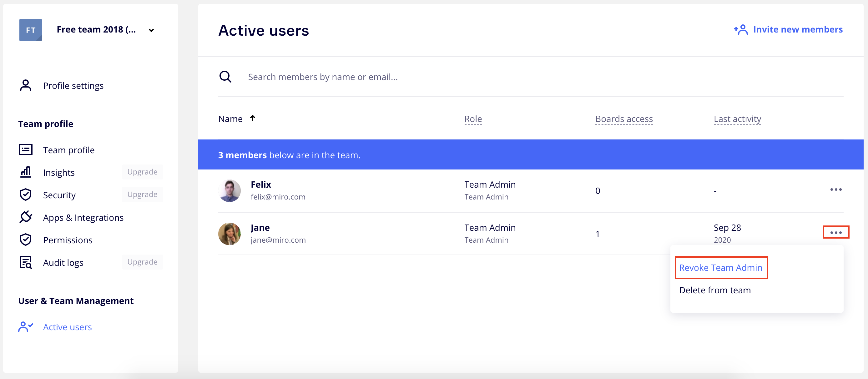Choose Delete from team option
Screen dimensions: 868x379
[715, 290]
